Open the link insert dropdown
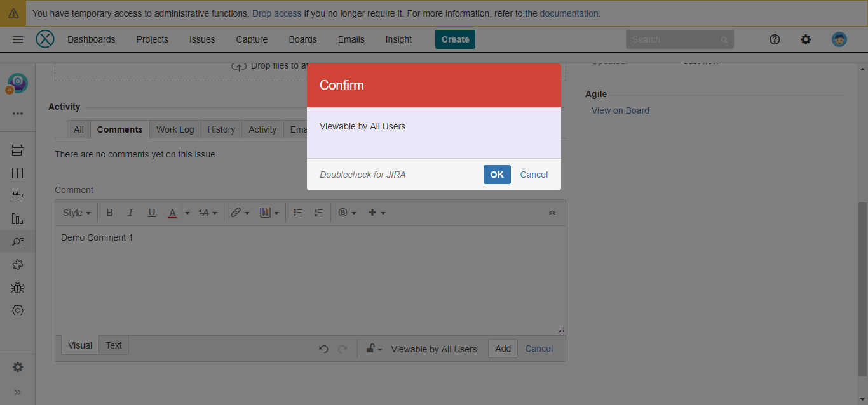The height and width of the screenshot is (405, 868). [240, 213]
